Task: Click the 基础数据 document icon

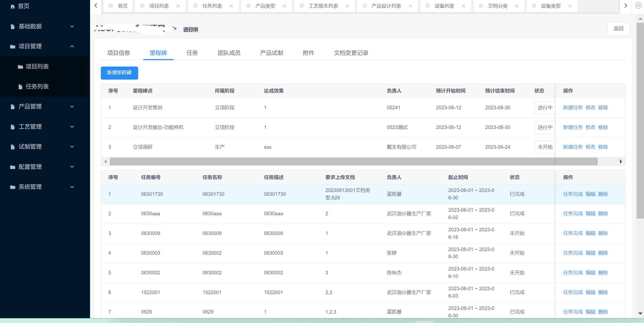Action: point(13,26)
